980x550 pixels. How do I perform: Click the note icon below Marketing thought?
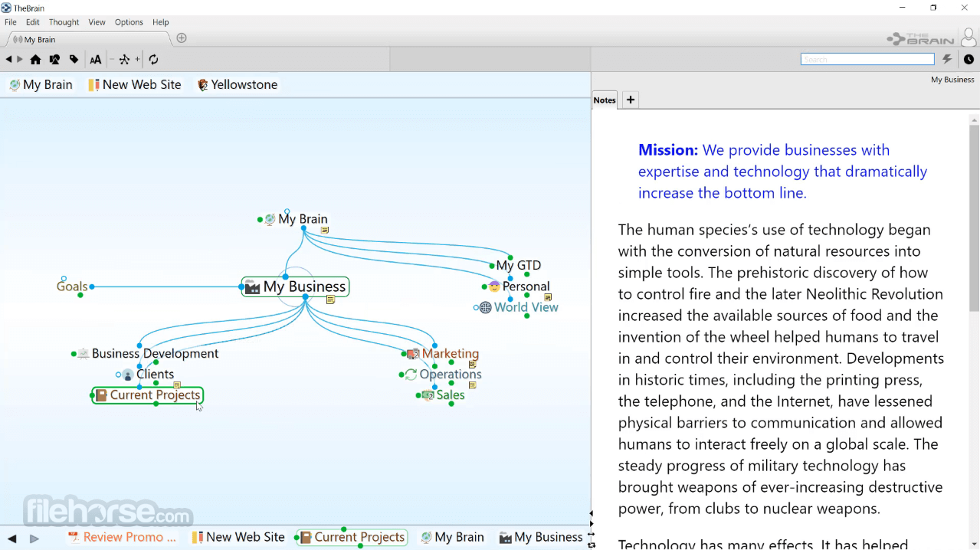coord(472,365)
